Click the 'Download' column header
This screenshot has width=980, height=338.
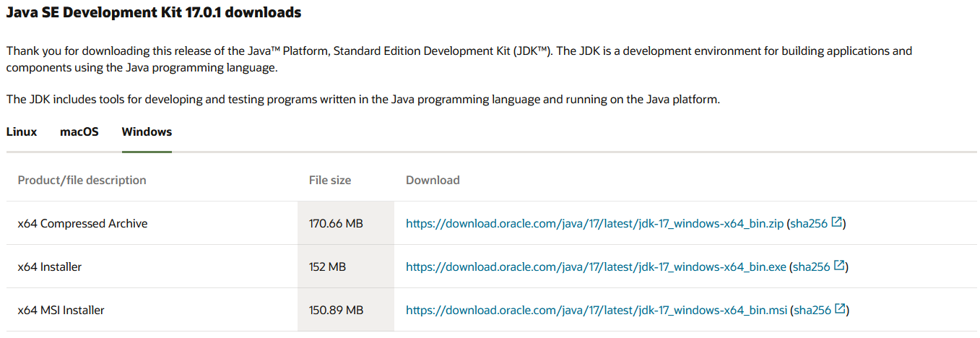(x=433, y=181)
